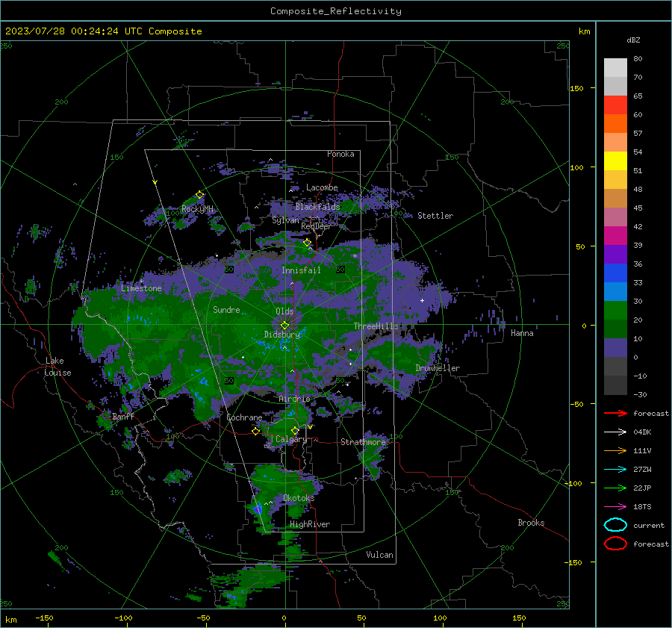Screen dimensions: 672x628
Task: Click the HighRiver city label
Action: (310, 524)
